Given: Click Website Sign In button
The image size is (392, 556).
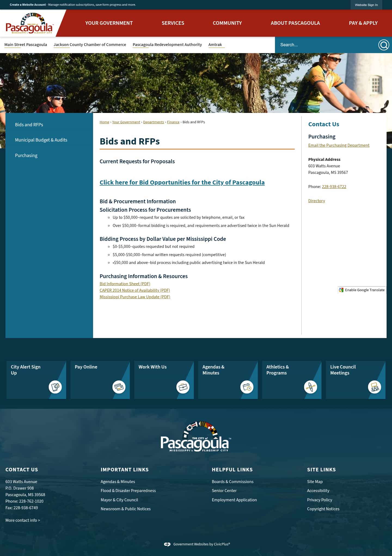Looking at the screenshot, I should tap(366, 5).
